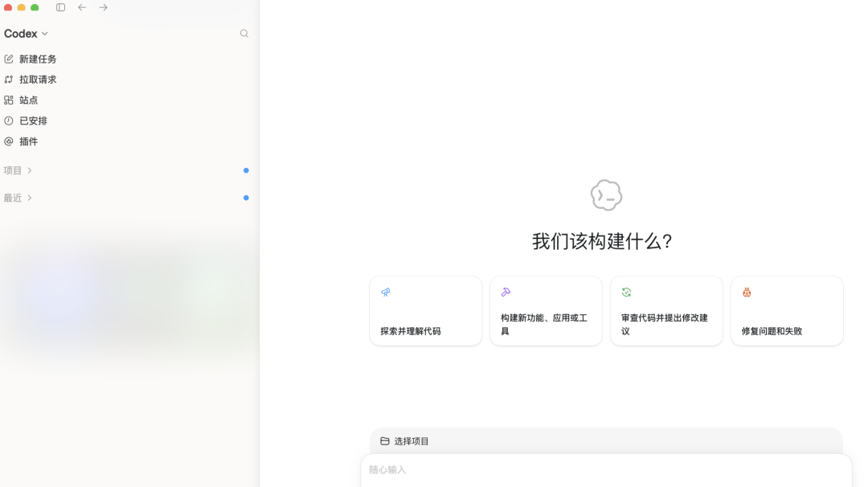868x487 pixels.
Task: Choose the 审查代码并提出修改建议 card
Action: 666,311
